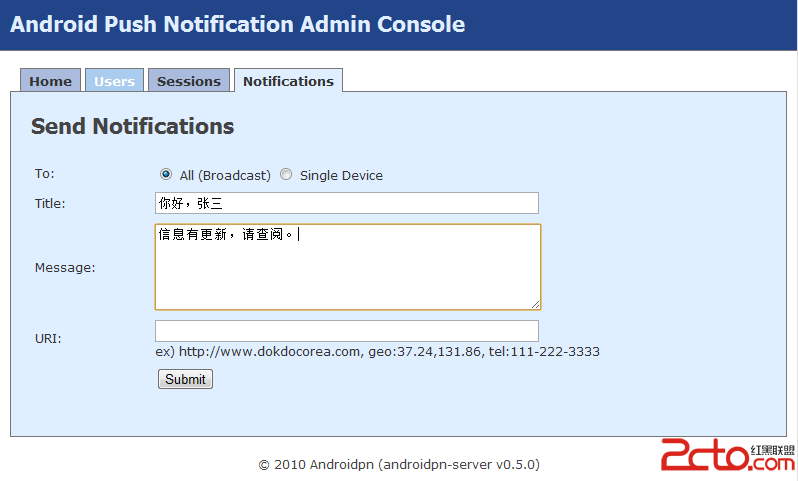The image size is (798, 481).
Task: Focus the Title input field
Action: pos(346,203)
